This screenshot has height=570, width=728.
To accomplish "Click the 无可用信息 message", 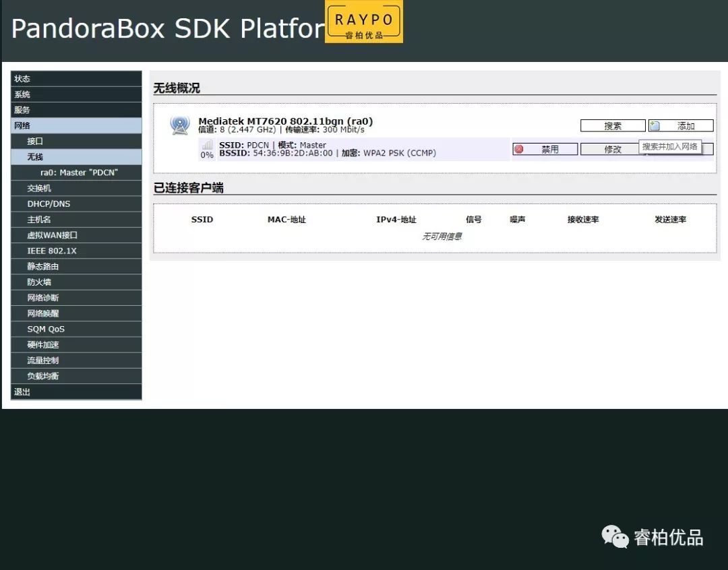I will (x=442, y=236).
